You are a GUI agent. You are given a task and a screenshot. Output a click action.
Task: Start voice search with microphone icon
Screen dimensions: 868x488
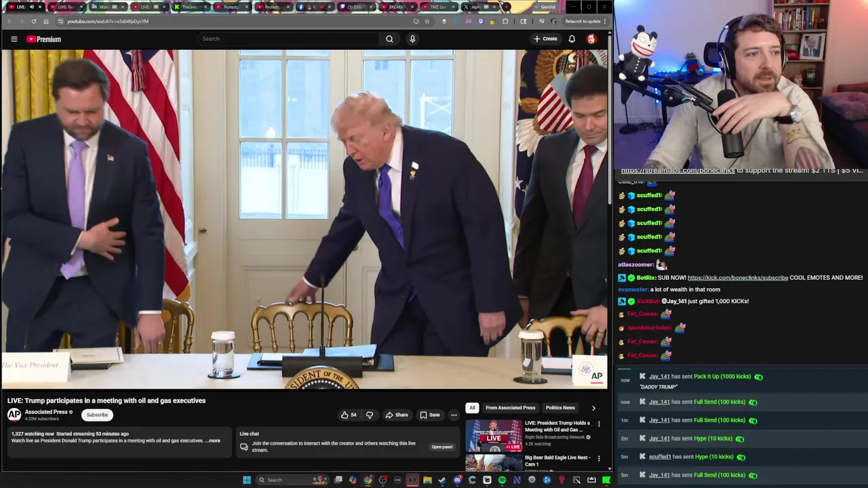click(412, 39)
